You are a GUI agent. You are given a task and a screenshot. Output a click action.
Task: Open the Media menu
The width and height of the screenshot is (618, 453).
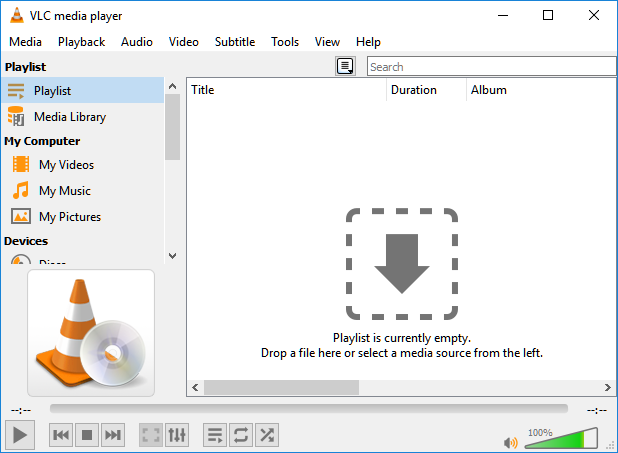click(x=25, y=42)
